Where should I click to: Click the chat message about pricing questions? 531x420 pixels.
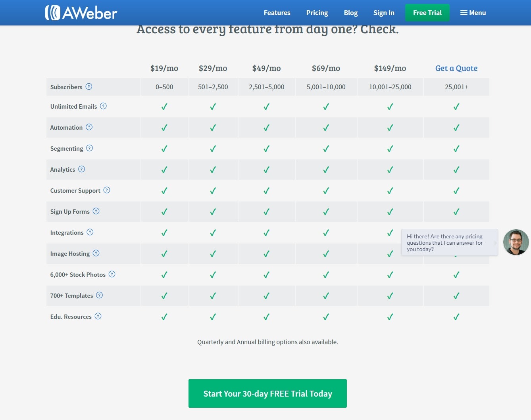point(449,242)
